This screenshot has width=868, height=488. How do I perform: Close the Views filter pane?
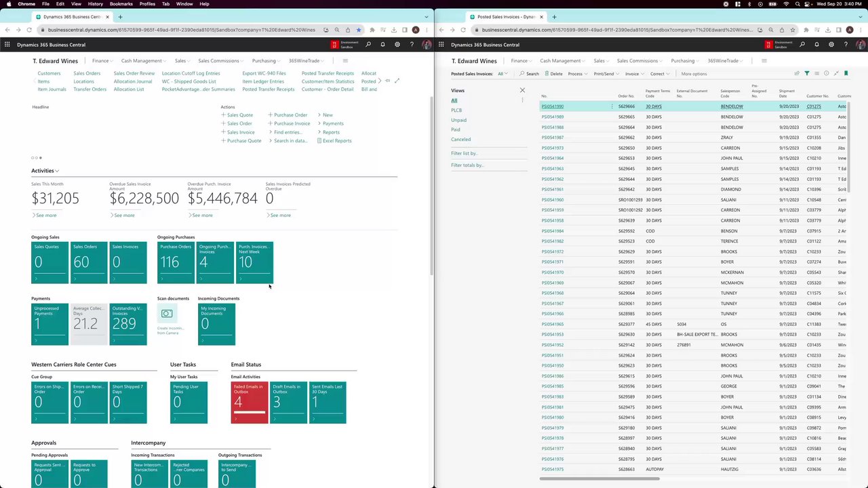(x=522, y=90)
